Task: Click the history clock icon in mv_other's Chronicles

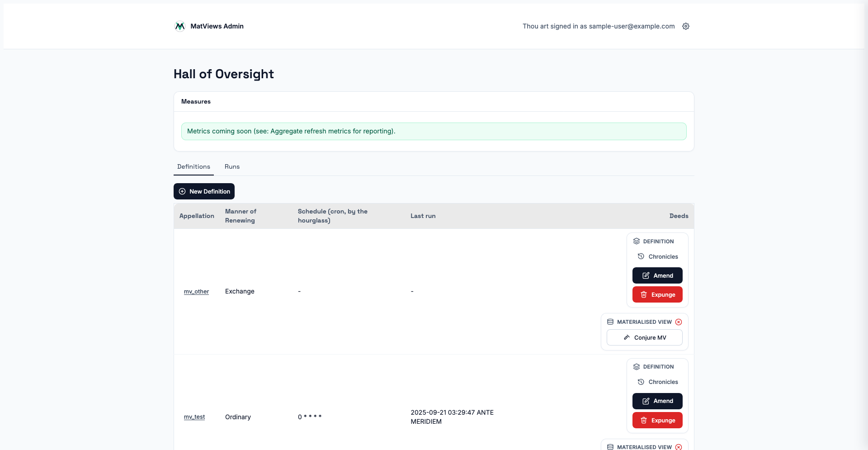Action: pos(641,256)
